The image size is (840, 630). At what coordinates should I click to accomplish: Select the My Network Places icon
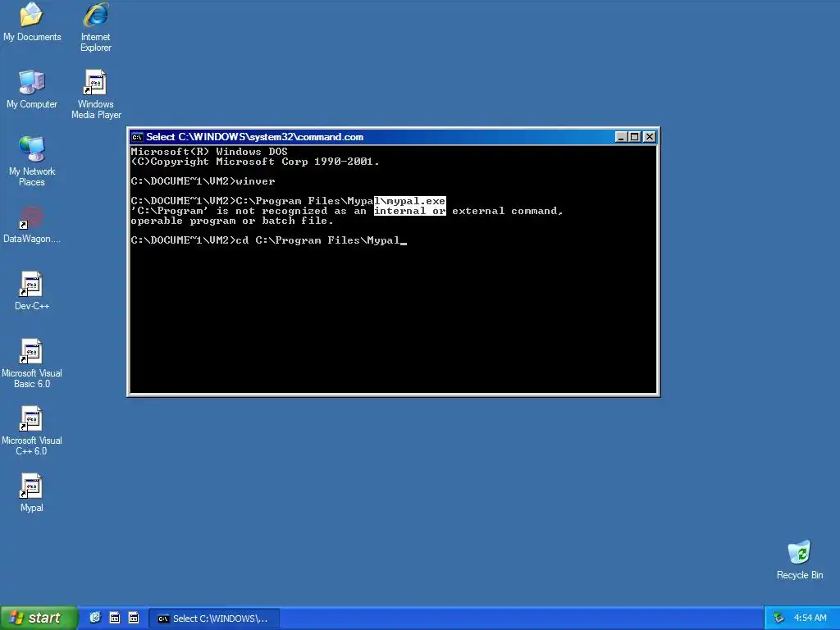[32, 162]
